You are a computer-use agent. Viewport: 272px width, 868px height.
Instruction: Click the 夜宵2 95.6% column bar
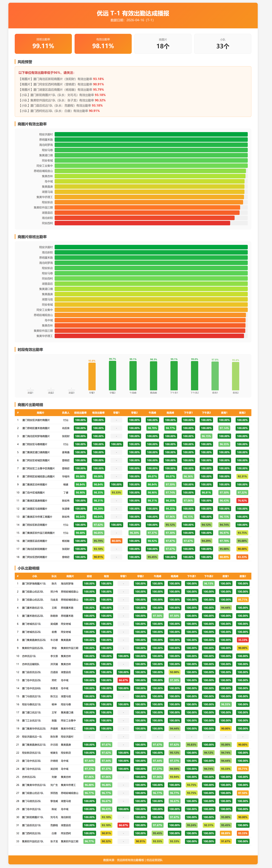(236, 376)
